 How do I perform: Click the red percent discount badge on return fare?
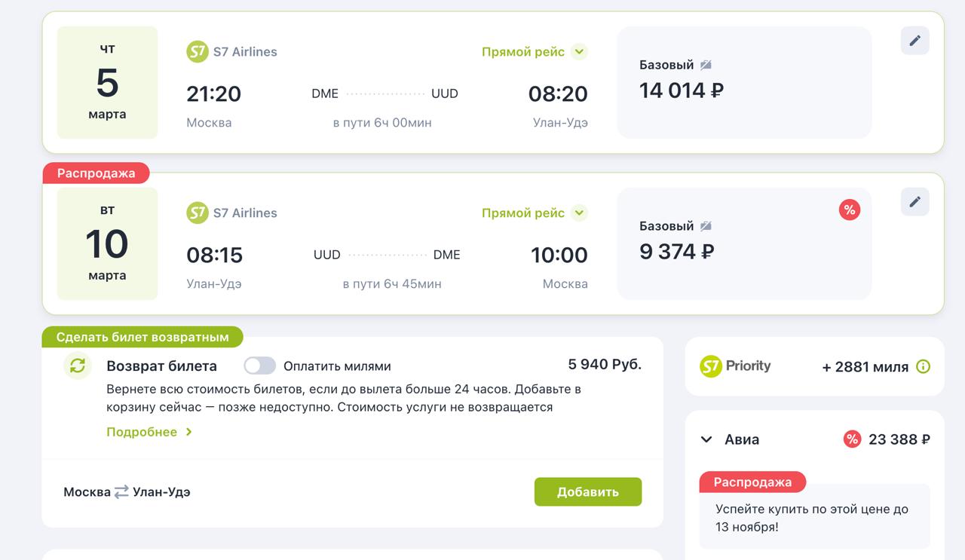850,210
